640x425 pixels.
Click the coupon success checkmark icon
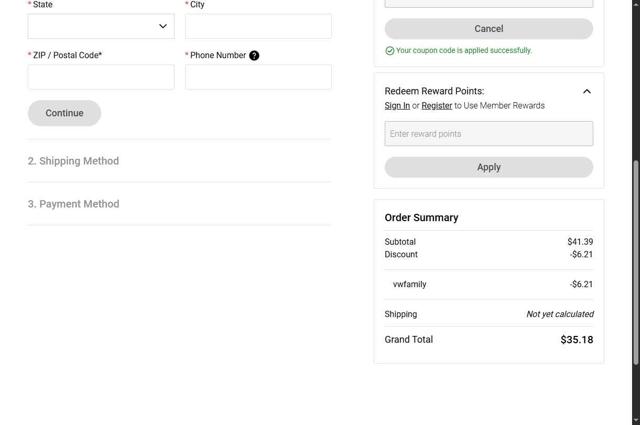[390, 51]
